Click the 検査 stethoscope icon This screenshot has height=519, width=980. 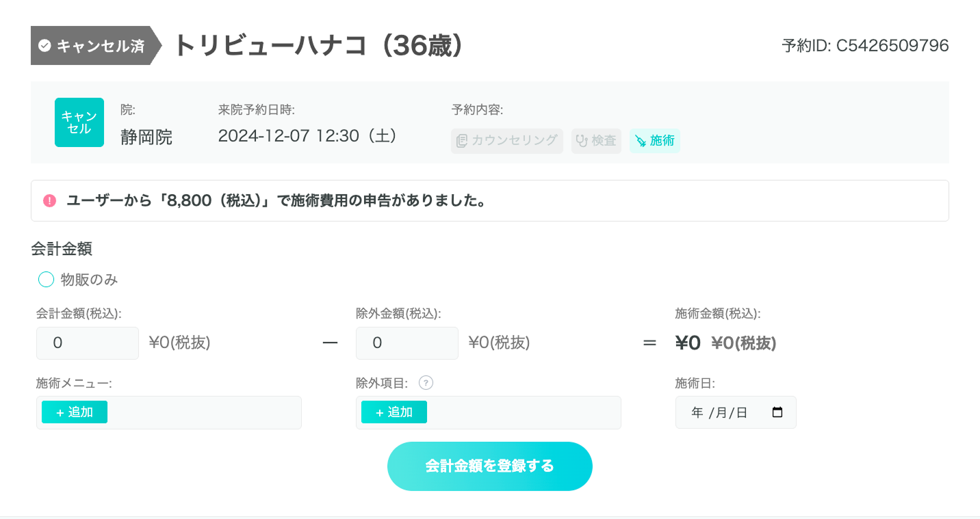[582, 141]
